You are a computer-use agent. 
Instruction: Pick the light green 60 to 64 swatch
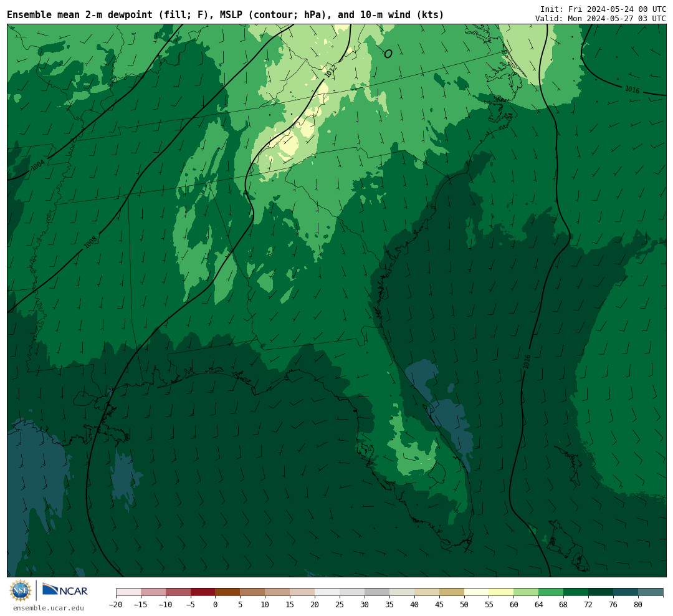click(527, 592)
